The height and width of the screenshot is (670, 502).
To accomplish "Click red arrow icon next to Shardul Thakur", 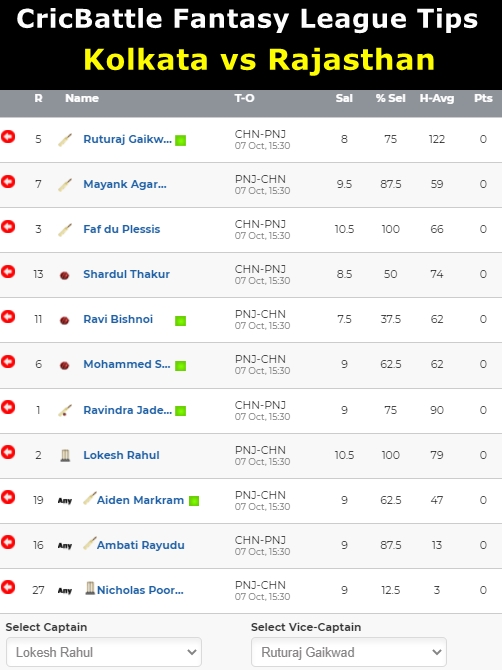I will (8, 272).
